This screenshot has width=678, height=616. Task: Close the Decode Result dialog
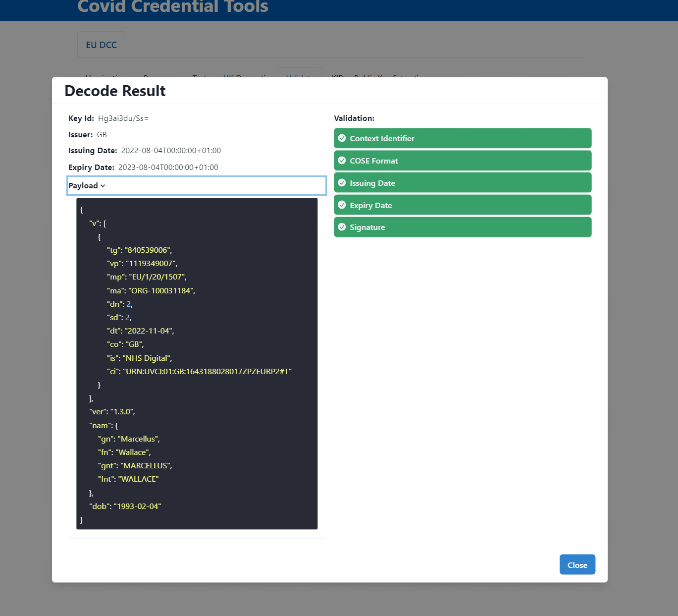pyautogui.click(x=577, y=565)
